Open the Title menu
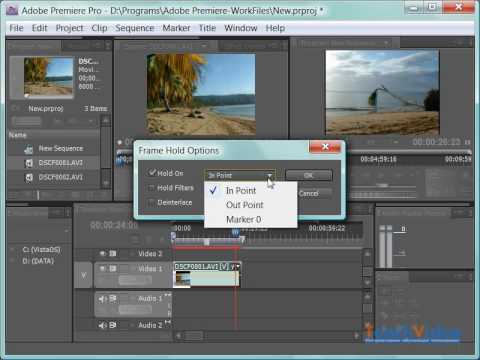This screenshot has width=480, height=360. click(x=207, y=28)
